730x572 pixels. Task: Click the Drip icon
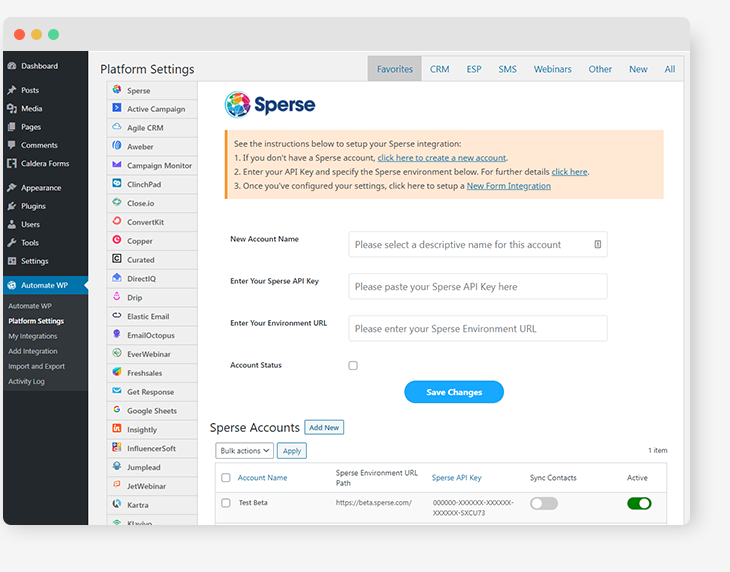(x=117, y=296)
